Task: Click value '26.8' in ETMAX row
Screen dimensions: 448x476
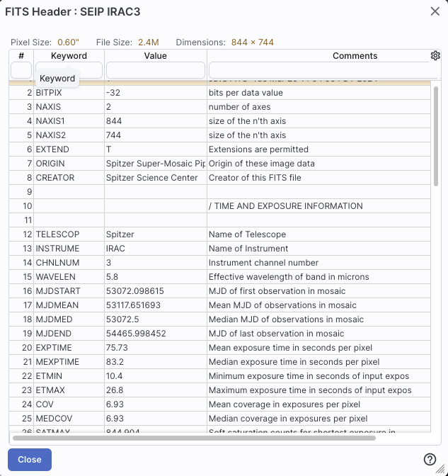Action: [x=115, y=390]
